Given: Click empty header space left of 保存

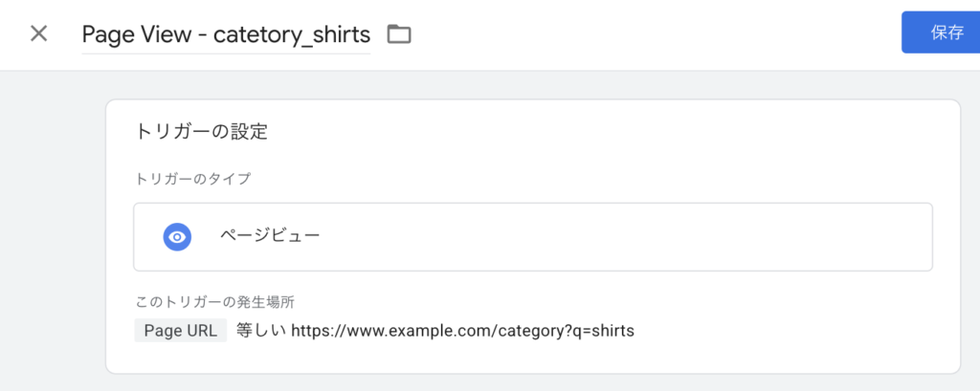Looking at the screenshot, I should click(x=670, y=34).
